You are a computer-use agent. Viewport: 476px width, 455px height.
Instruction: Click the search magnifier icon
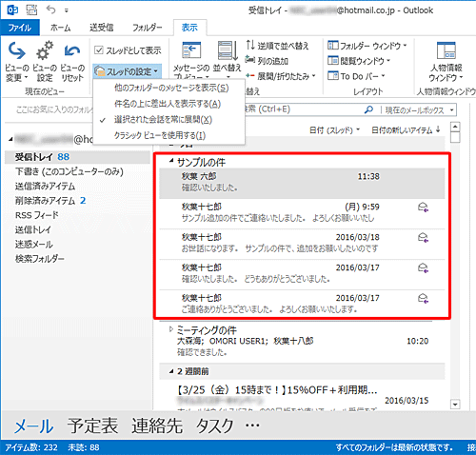point(368,109)
